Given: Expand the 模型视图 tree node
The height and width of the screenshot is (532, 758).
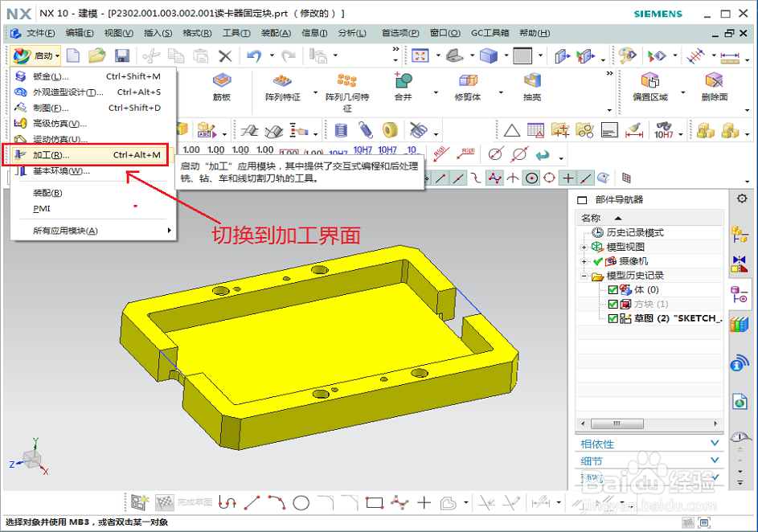Looking at the screenshot, I should coord(584,248).
